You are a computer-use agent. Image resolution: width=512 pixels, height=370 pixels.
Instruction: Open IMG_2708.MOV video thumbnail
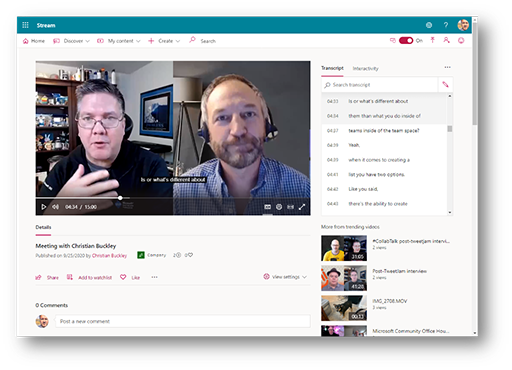click(344, 308)
